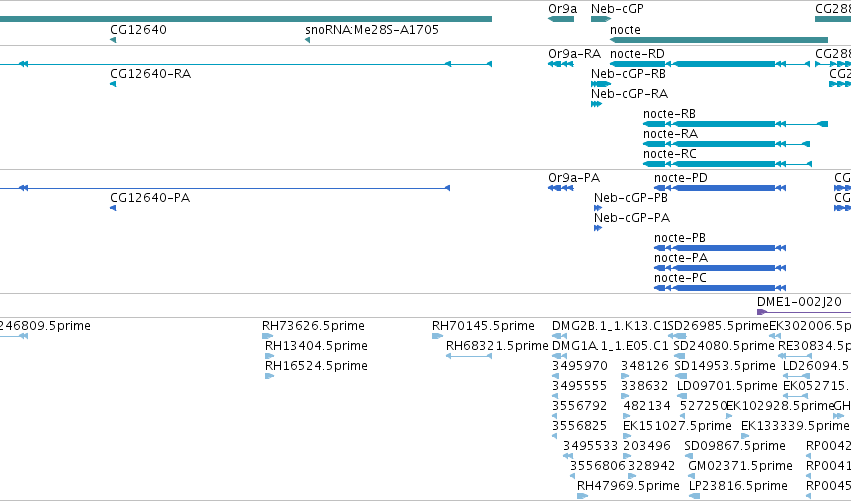Screen dimensions: 851x501
Task: Select the DMG1A.1_1.E05.C1 label
Action: point(610,346)
